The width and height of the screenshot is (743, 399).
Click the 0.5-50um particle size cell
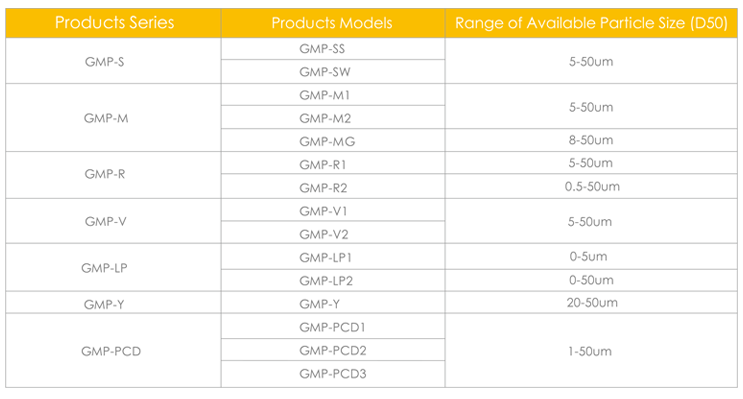coord(591,186)
